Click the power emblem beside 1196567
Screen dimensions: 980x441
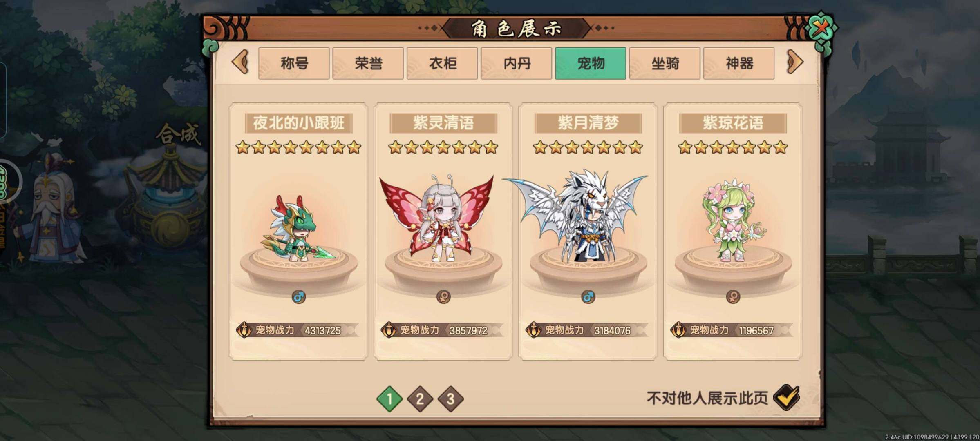[678, 330]
